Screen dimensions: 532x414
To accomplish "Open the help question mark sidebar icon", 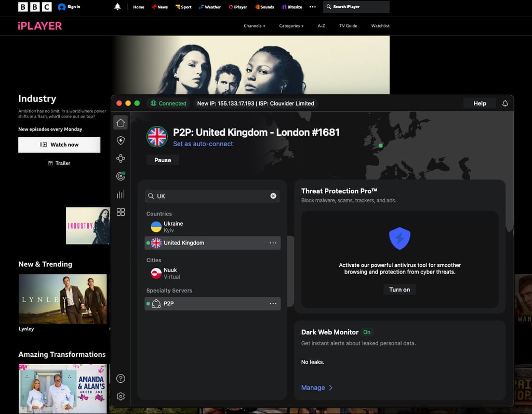I will click(121, 378).
